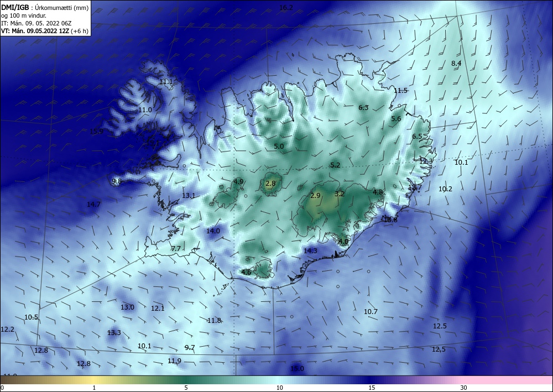The height and width of the screenshot is (392, 553).
Task: Click the 2.9 value on Vatnajökull
Action: click(x=315, y=195)
